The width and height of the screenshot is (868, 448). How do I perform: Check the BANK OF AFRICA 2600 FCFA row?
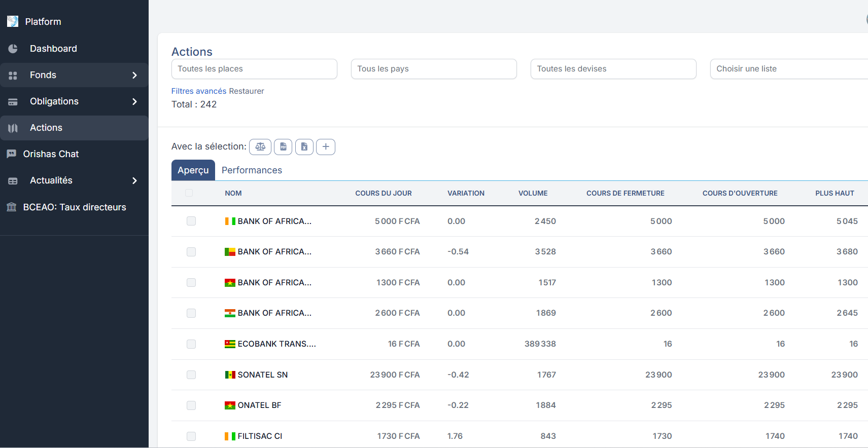(191, 313)
